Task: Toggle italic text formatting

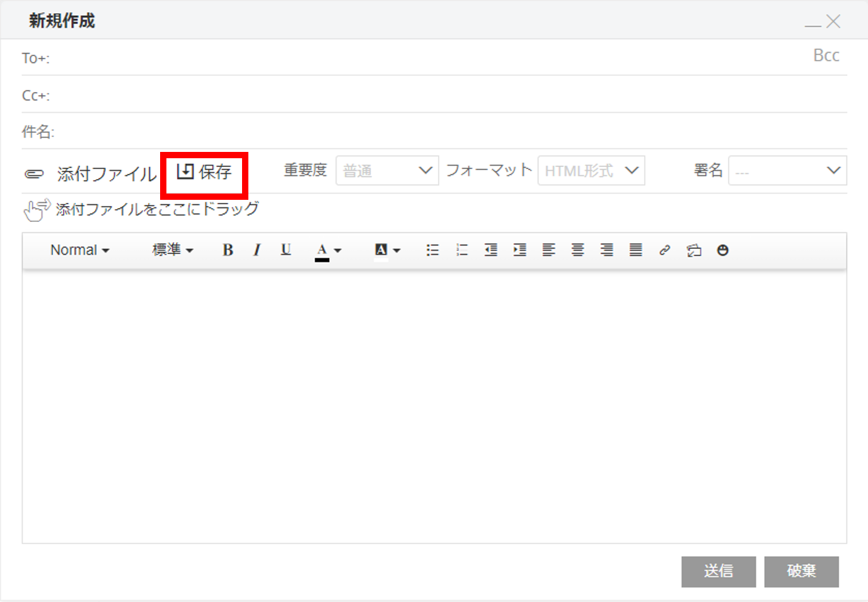Action: [x=257, y=250]
